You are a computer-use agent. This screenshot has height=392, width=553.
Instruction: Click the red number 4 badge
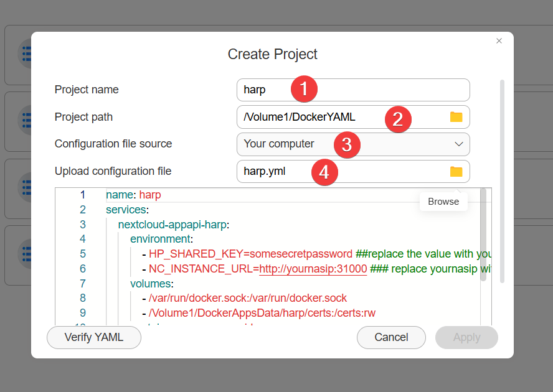pyautogui.click(x=324, y=172)
